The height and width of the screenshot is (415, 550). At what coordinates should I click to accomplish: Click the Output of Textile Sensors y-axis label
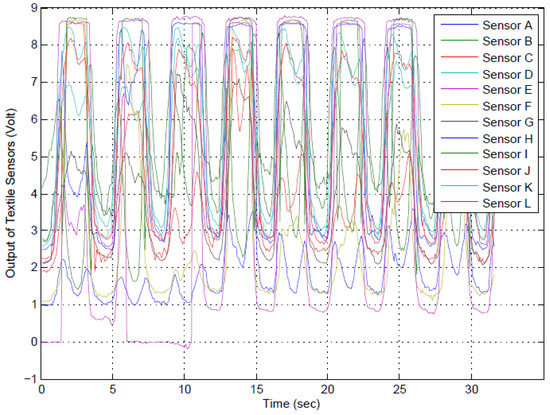click(11, 193)
